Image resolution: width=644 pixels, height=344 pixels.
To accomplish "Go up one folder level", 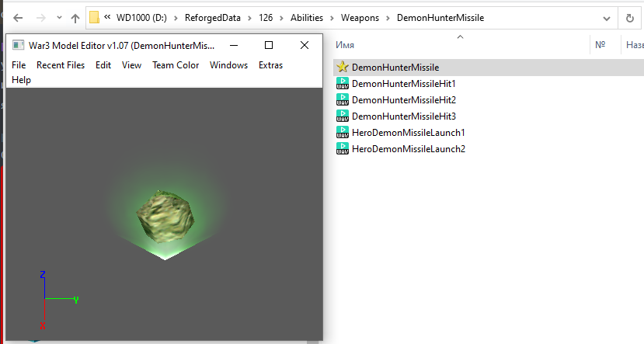I will [75, 18].
